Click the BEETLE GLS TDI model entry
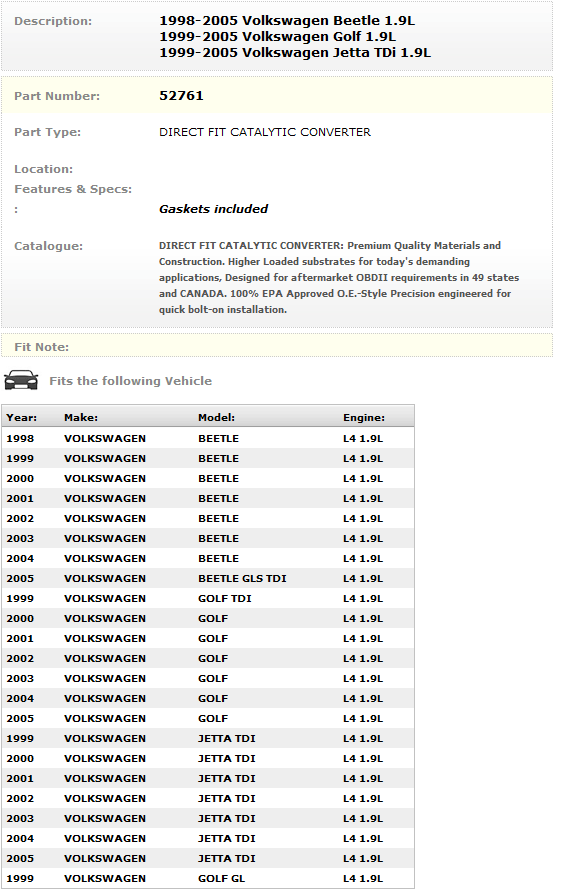Image resolution: width=570 pixels, height=896 pixels. 242,579
